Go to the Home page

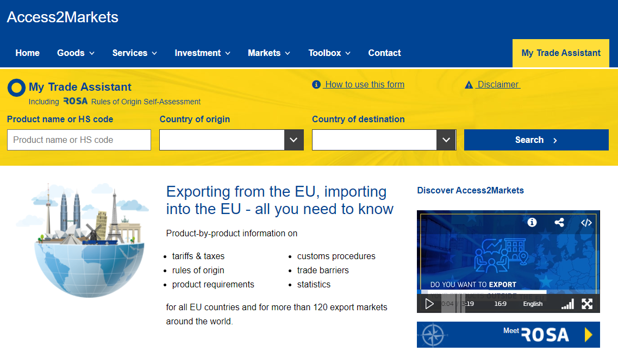coord(28,53)
